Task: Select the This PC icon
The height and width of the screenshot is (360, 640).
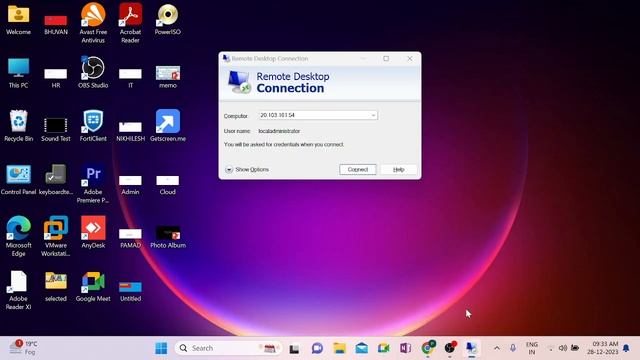Action: pyautogui.click(x=18, y=73)
